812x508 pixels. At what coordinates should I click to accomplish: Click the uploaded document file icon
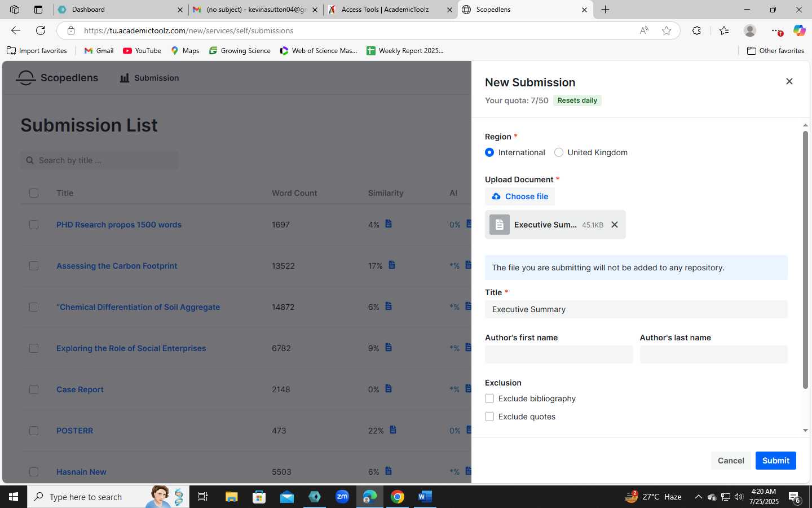(500, 225)
